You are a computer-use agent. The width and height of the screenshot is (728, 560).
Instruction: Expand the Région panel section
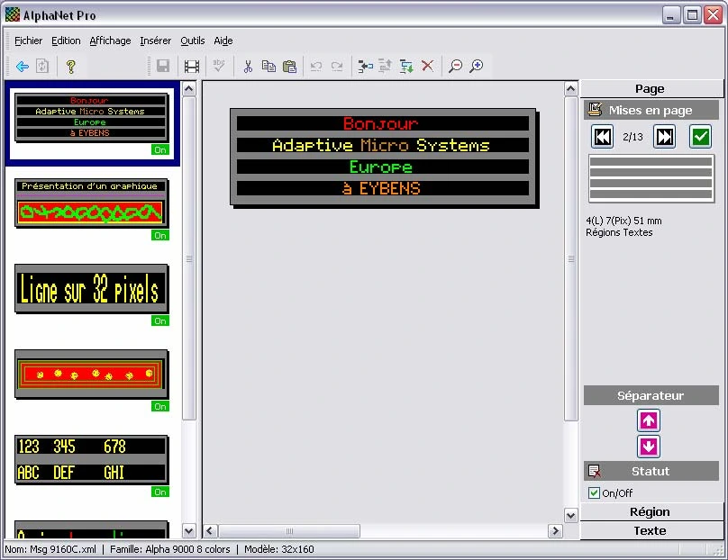click(x=651, y=511)
